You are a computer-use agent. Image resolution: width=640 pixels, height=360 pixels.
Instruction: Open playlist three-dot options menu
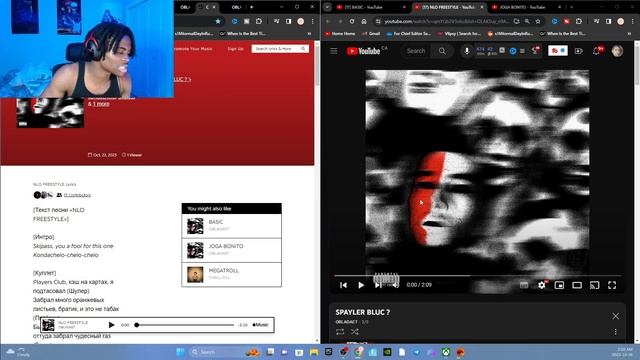coord(616,332)
